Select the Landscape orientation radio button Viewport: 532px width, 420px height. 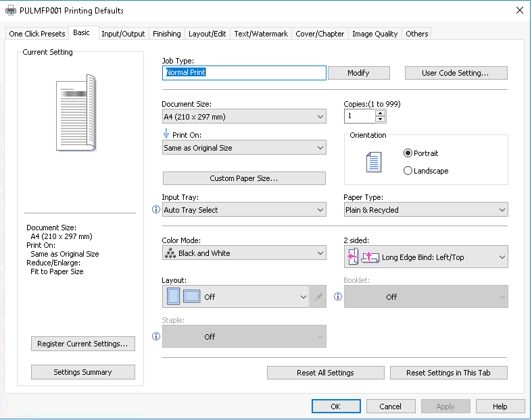click(408, 171)
